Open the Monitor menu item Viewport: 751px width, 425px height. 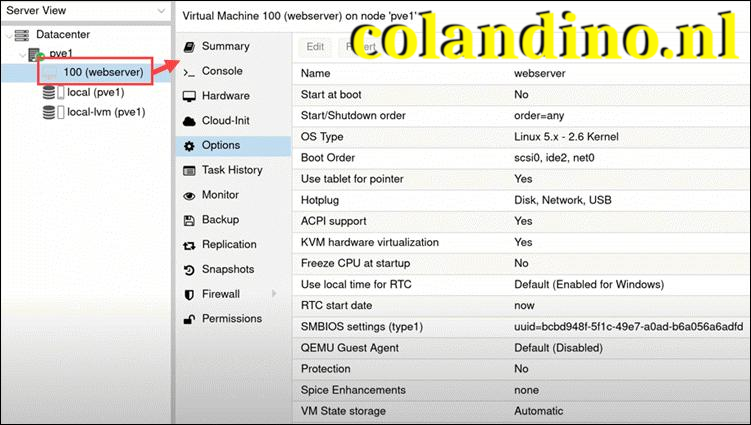pyautogui.click(x=233, y=195)
